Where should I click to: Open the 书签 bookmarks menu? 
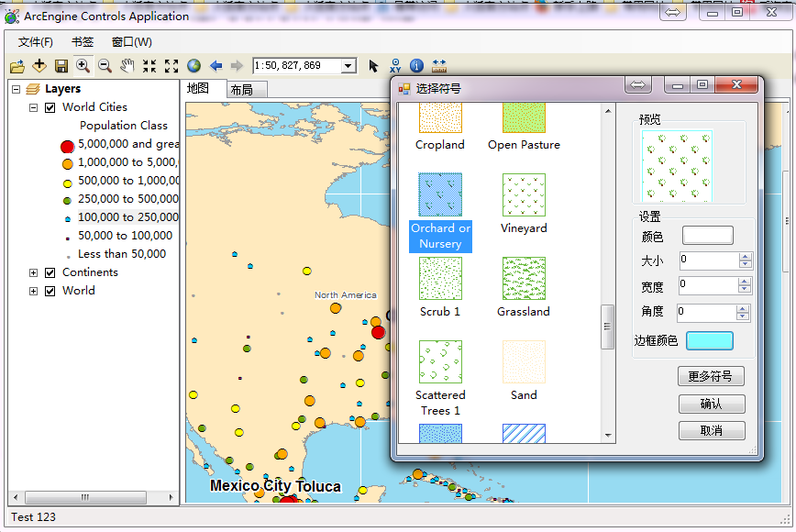[83, 42]
